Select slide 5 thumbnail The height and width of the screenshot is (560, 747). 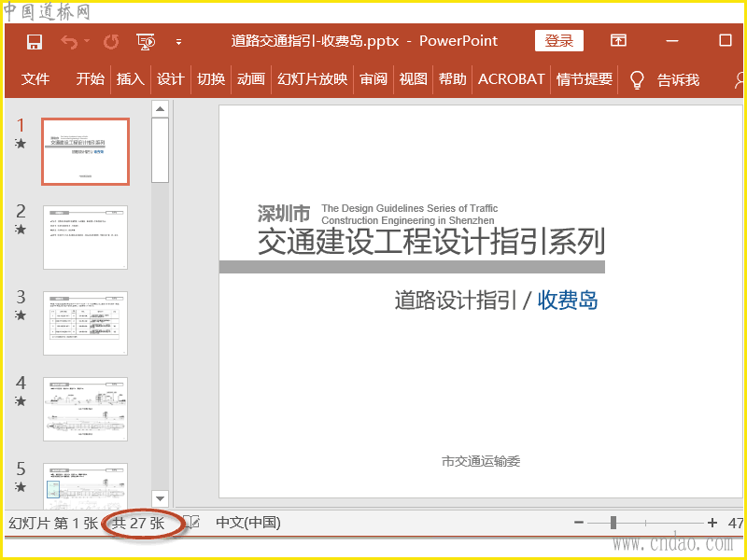[x=85, y=486]
